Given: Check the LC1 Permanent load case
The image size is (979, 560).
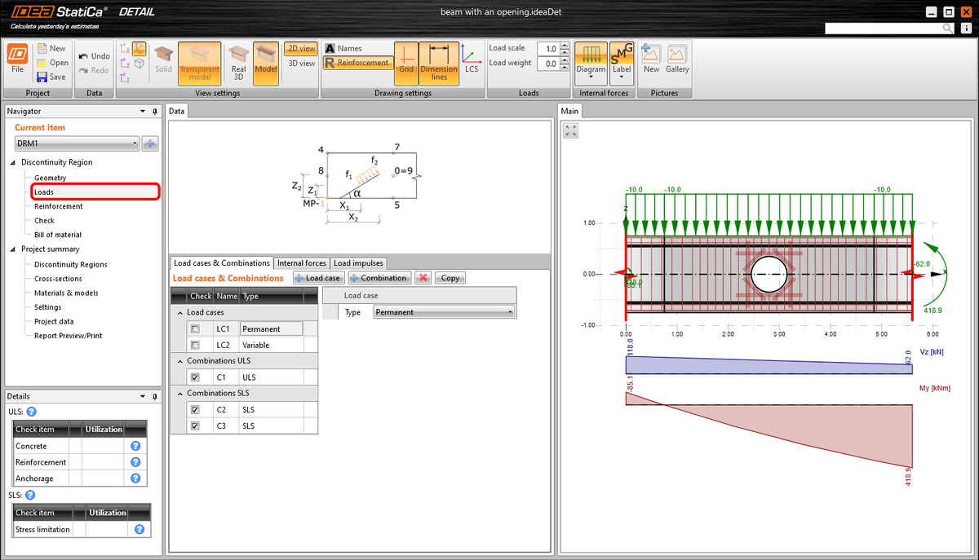Looking at the screenshot, I should click(195, 329).
